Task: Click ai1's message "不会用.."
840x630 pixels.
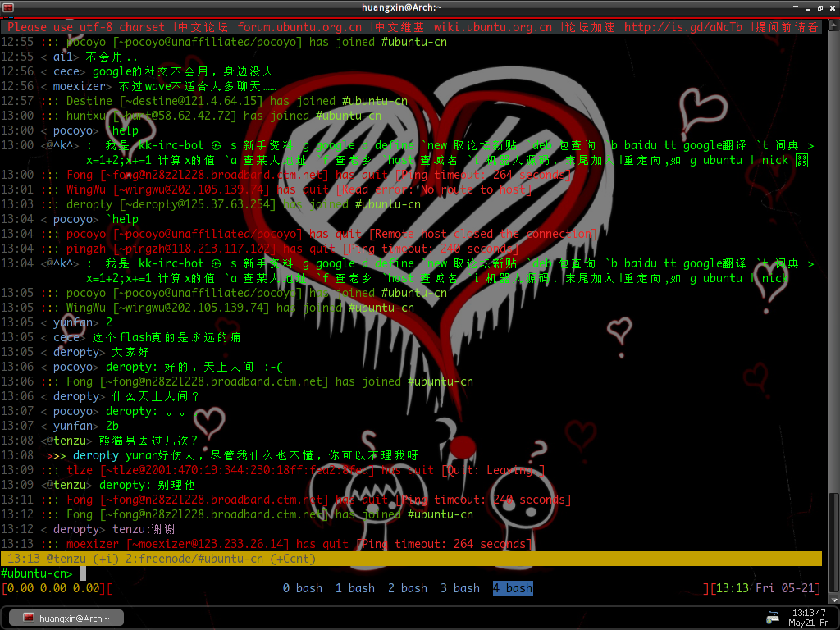Action: (x=112, y=57)
